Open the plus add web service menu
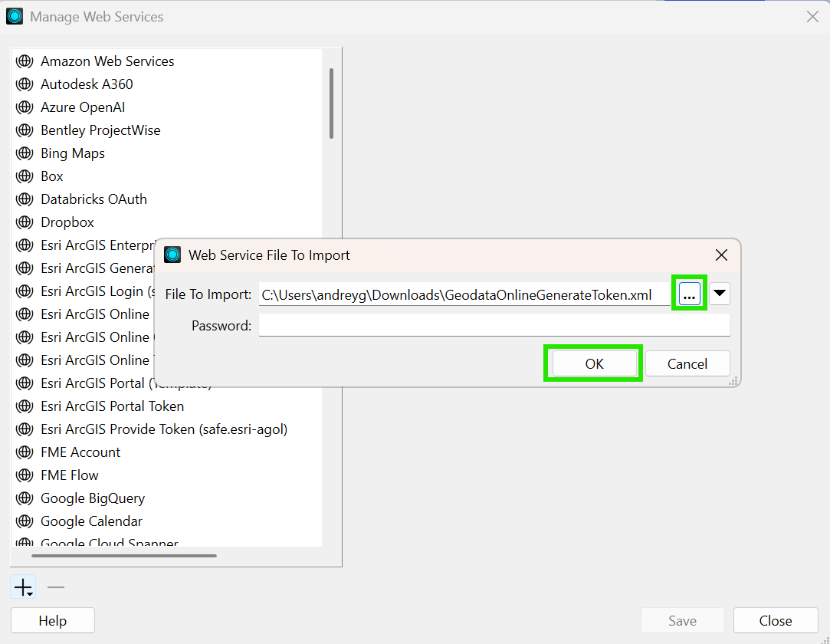Screen dimensions: 830x644 tap(23, 587)
